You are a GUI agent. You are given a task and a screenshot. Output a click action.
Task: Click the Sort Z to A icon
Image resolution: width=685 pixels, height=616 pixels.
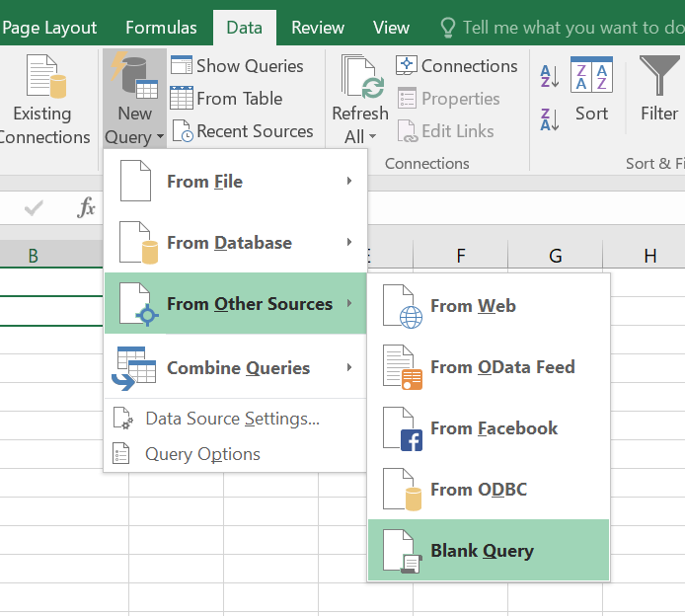pyautogui.click(x=550, y=119)
